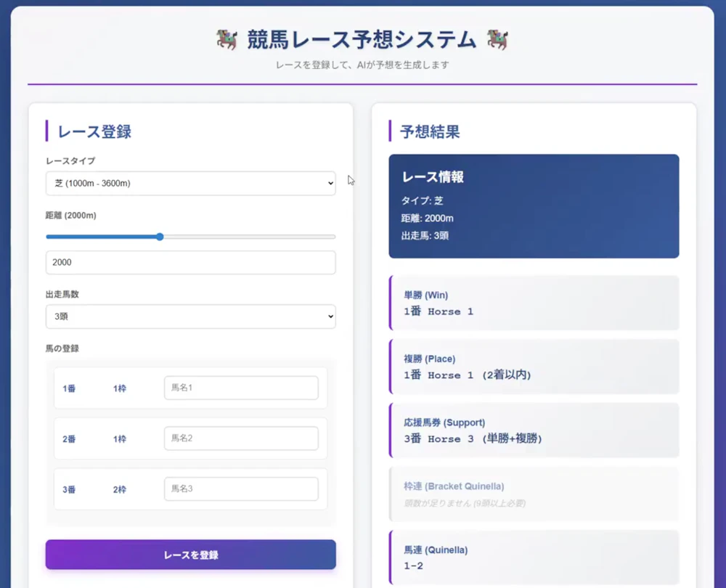Click the left horse emoji in the title
Image resolution: width=726 pixels, height=588 pixels.
(x=227, y=40)
